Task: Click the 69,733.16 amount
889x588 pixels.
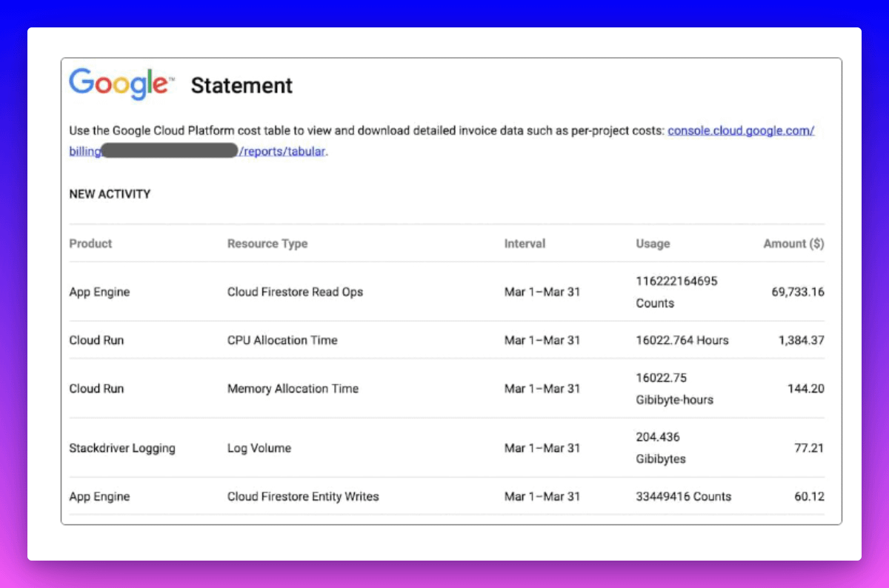Action: point(798,292)
